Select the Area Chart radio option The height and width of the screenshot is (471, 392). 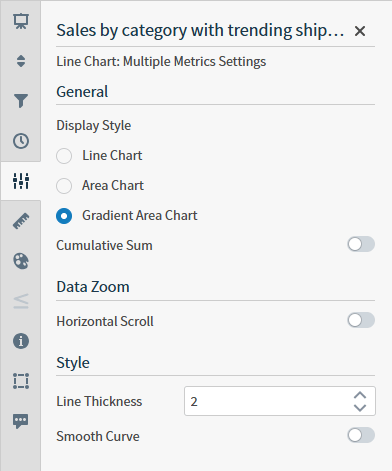click(x=64, y=186)
